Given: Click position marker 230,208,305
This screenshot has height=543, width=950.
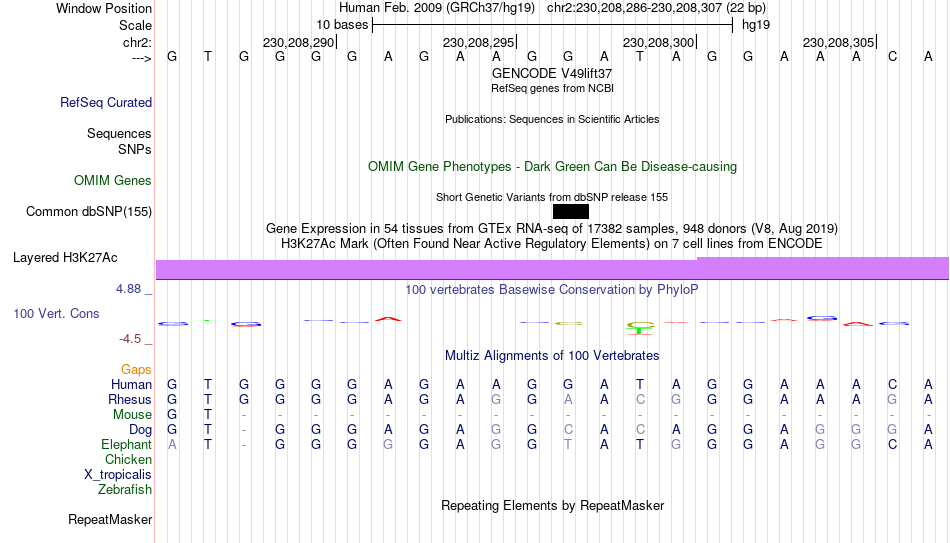Looking at the screenshot, I should (x=839, y=42).
